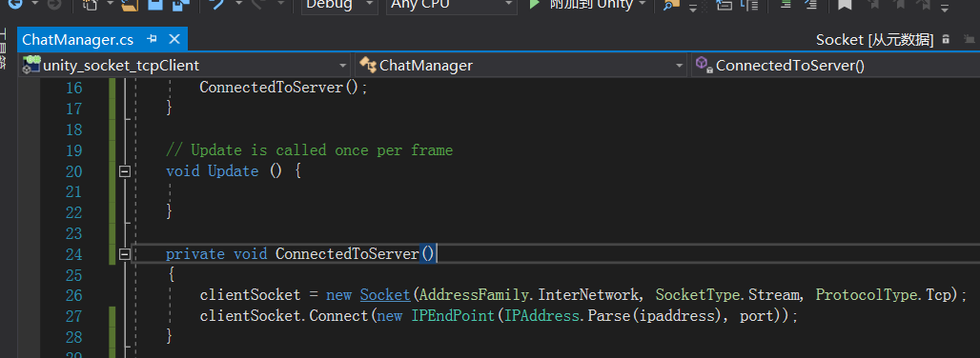
Task: Click the Navigate Backward icon
Action: [x=13, y=5]
